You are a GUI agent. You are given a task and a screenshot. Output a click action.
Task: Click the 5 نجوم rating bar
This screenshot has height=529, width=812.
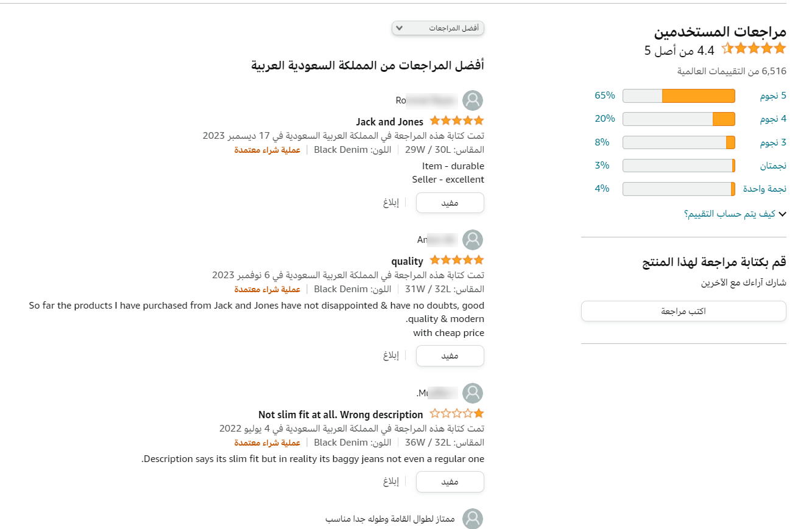click(x=679, y=96)
